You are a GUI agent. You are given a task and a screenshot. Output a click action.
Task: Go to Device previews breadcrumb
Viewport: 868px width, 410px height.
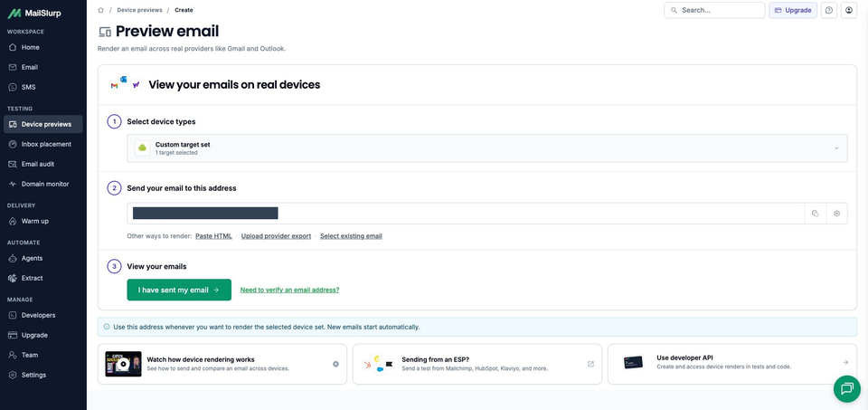click(x=139, y=10)
